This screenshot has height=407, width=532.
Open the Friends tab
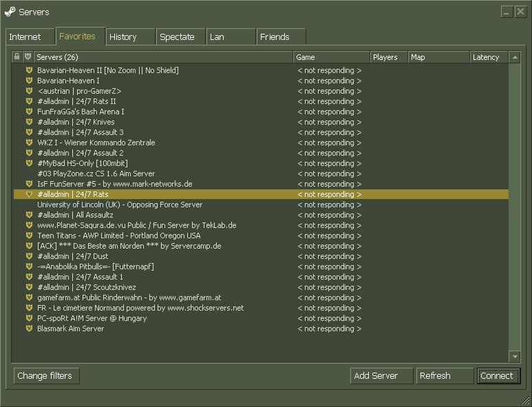(281, 36)
